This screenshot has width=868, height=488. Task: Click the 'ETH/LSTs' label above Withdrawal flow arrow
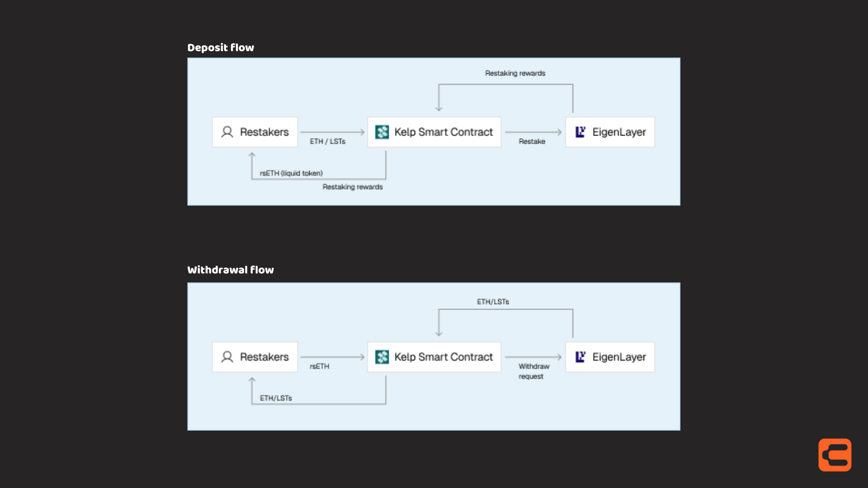click(x=493, y=301)
